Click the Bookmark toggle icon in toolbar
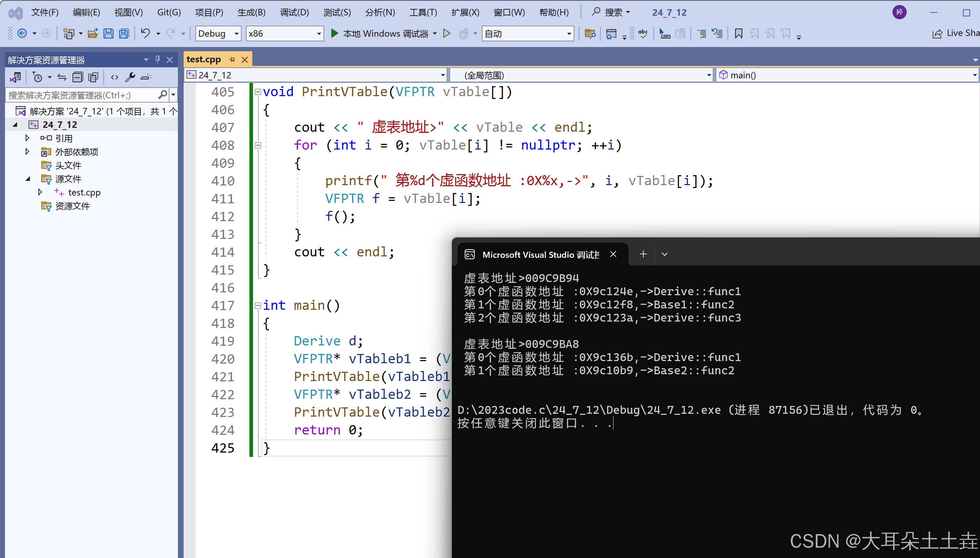The width and height of the screenshot is (980, 558). pos(738,34)
